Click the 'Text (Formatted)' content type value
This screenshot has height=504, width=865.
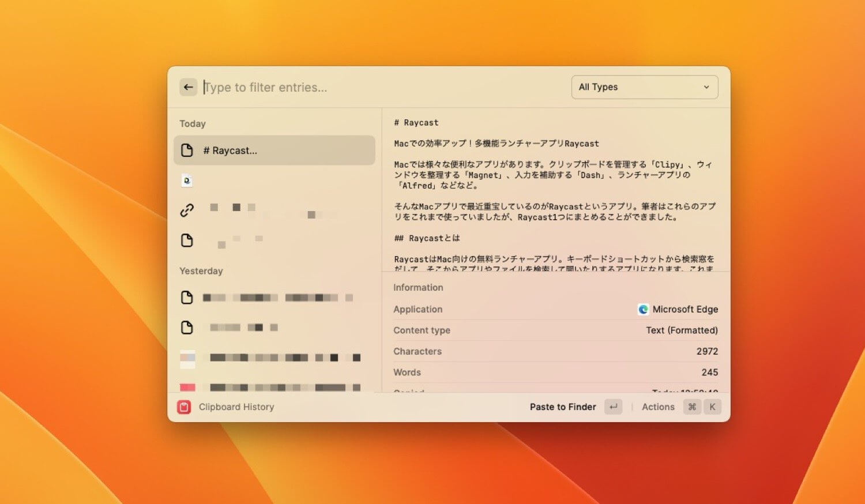(x=682, y=330)
